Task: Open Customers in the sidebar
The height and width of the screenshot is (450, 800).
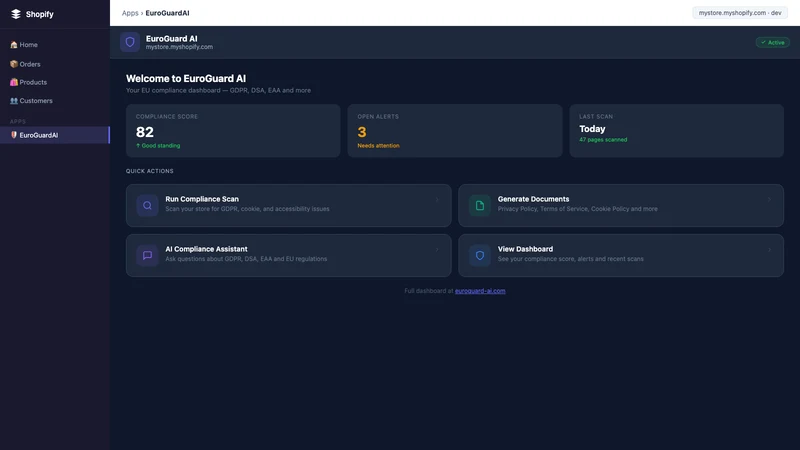Action: [x=55, y=101]
